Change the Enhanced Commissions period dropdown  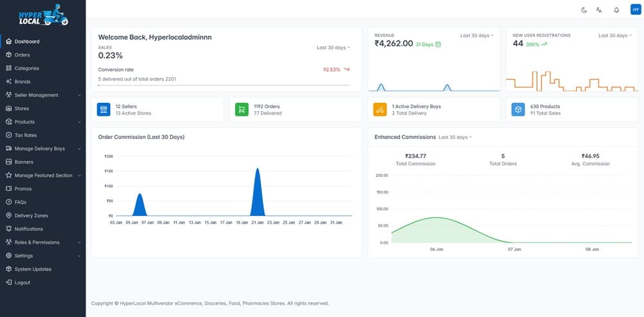455,137
